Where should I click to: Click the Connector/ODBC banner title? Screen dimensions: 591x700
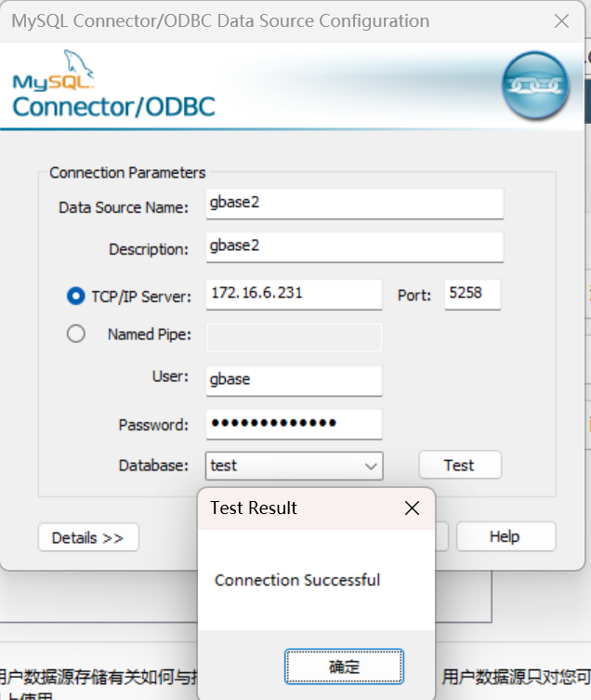pyautogui.click(x=113, y=107)
